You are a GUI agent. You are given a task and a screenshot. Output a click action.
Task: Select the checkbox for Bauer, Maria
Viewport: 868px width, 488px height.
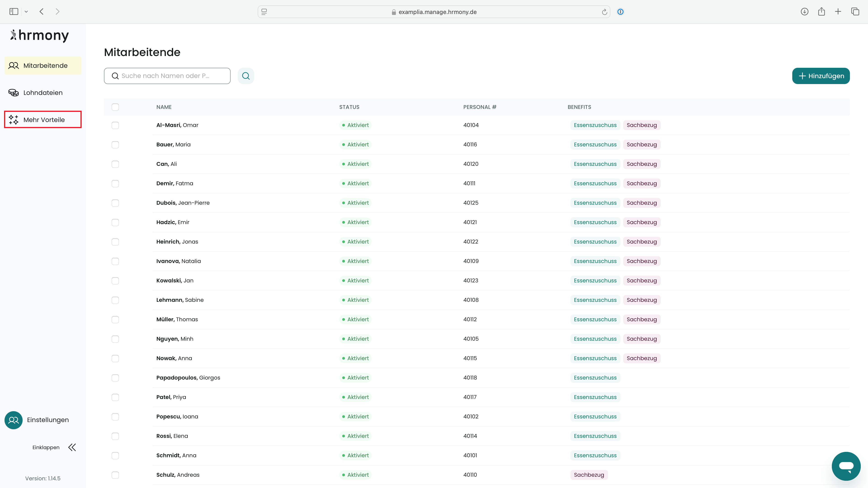[115, 145]
